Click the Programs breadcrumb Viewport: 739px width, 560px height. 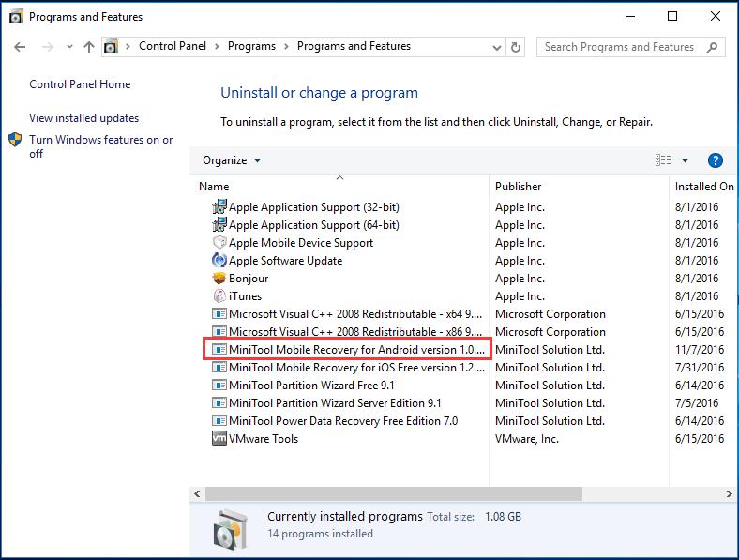tap(251, 46)
